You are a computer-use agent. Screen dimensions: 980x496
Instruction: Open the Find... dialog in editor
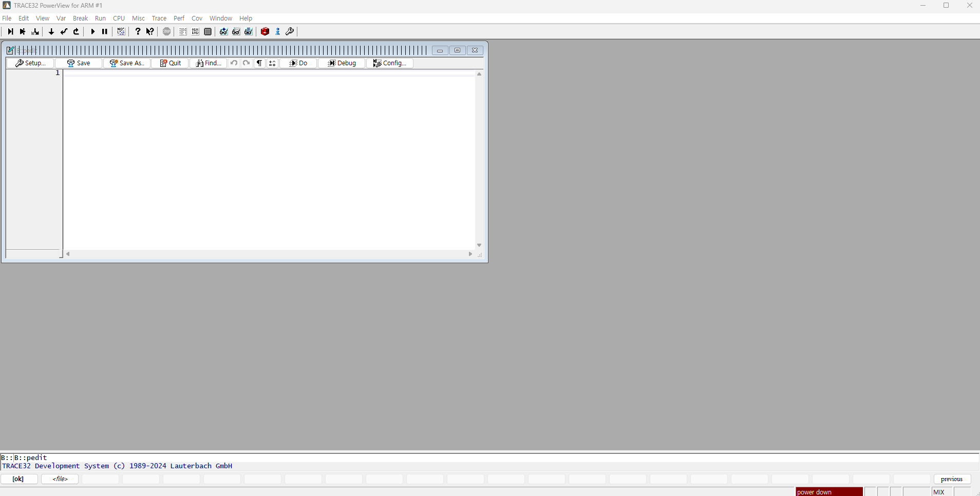(x=209, y=63)
